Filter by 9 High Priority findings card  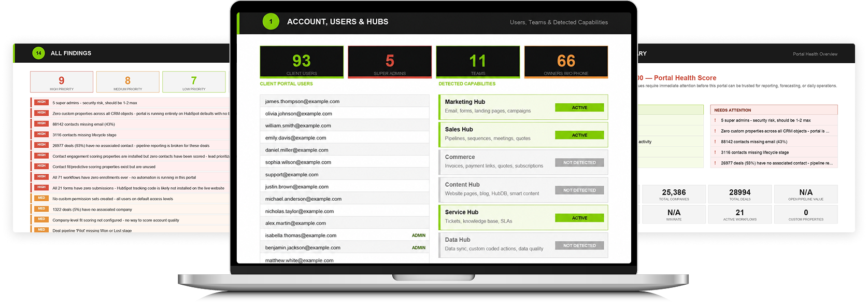coord(62,82)
